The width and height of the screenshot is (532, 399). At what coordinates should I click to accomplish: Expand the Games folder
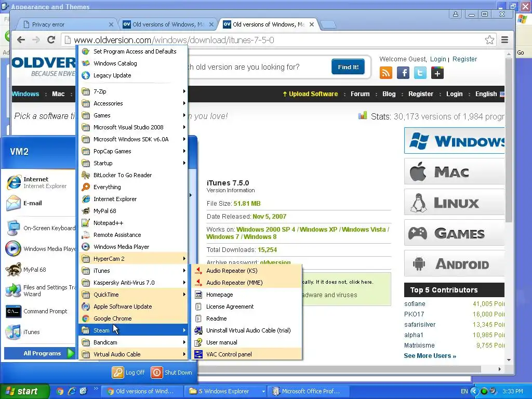pyautogui.click(x=133, y=115)
